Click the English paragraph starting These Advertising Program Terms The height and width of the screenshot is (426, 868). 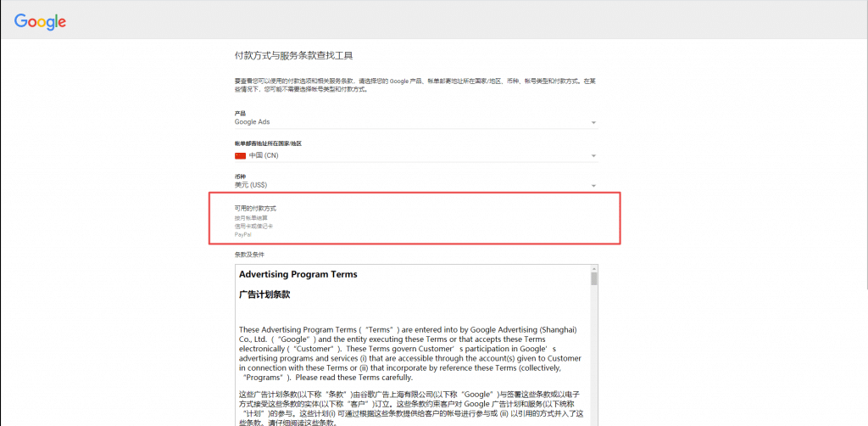(x=410, y=353)
